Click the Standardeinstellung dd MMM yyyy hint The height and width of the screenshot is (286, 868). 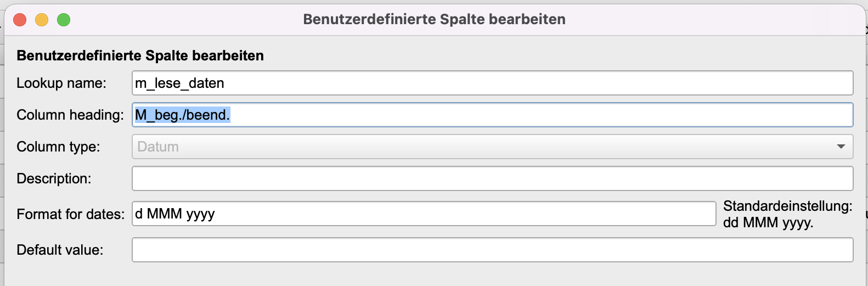point(787,214)
